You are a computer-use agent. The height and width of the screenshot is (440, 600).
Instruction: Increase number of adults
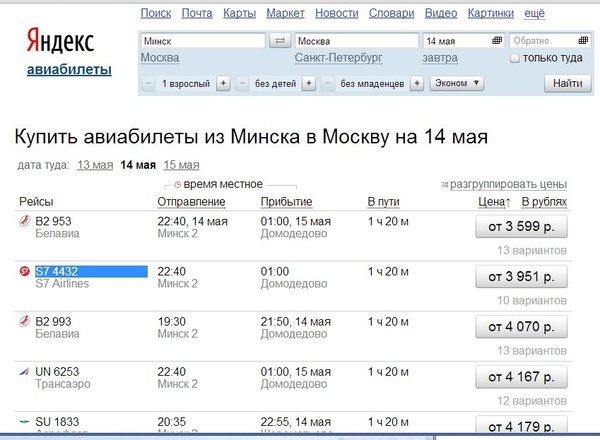pyautogui.click(x=223, y=83)
